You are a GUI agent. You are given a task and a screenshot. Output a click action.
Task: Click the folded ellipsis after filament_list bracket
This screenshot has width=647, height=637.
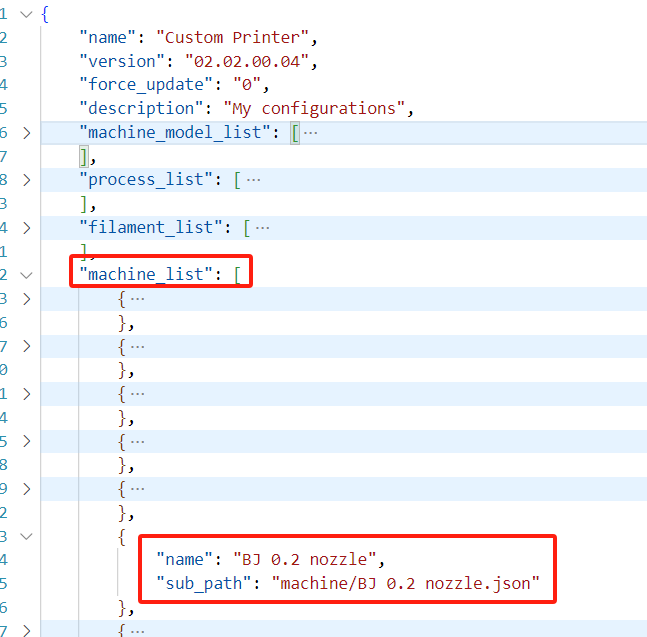click(262, 227)
